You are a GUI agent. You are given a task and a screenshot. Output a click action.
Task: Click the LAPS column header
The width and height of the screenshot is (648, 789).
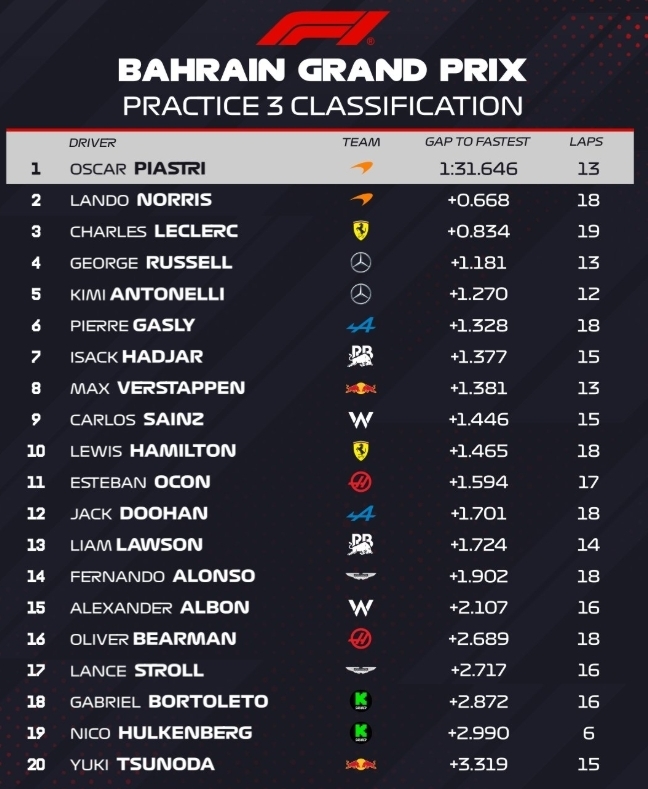coord(586,142)
